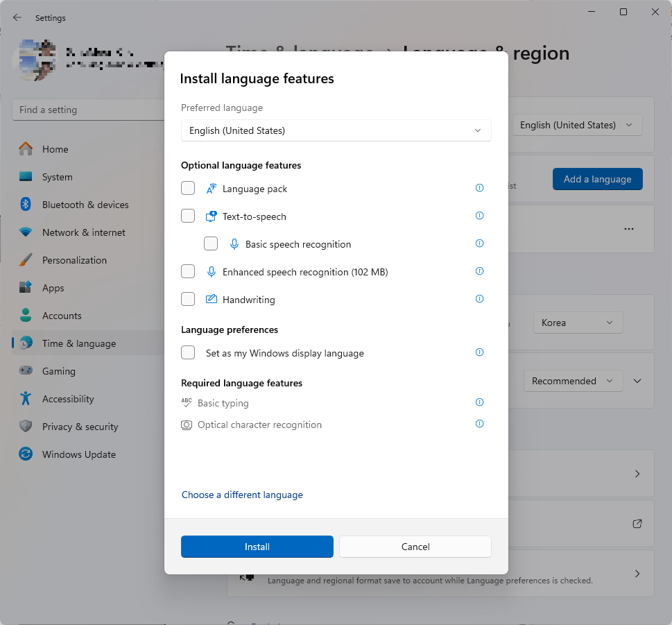This screenshot has height=625, width=672.
Task: Open Personalization settings
Action: pyautogui.click(x=88, y=260)
